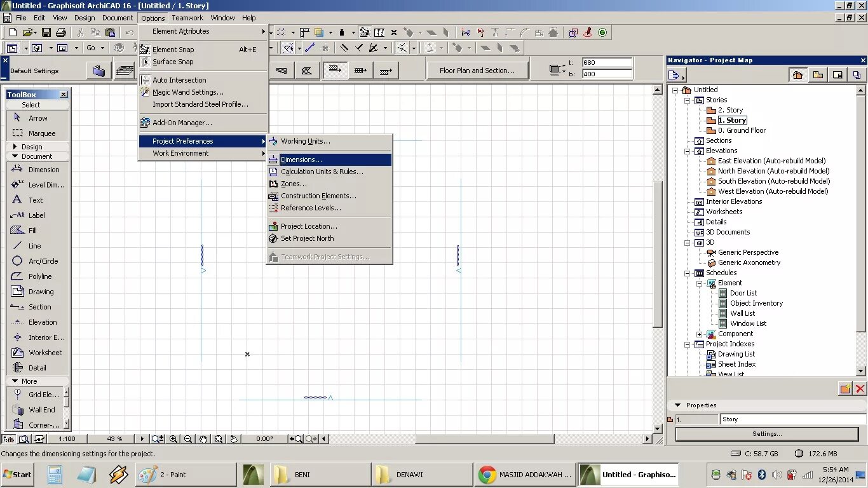Click the 1:100 scale button
Screen dimensions: 868x488
[67, 438]
